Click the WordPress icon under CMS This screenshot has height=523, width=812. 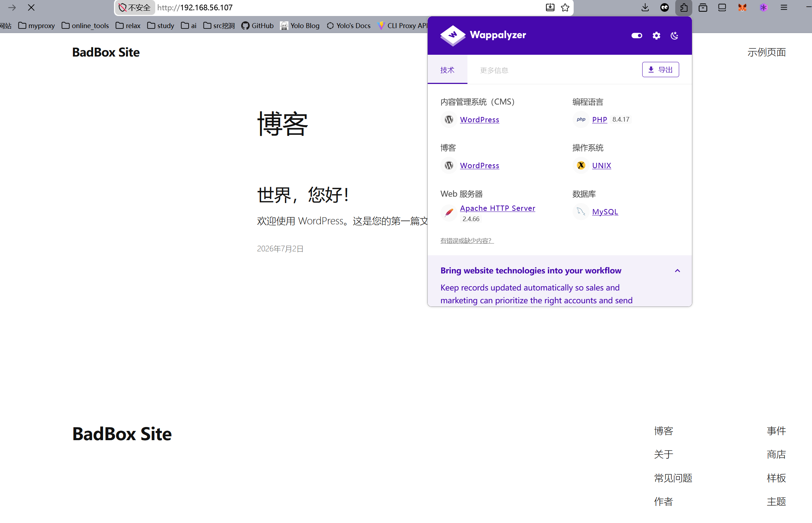(449, 119)
